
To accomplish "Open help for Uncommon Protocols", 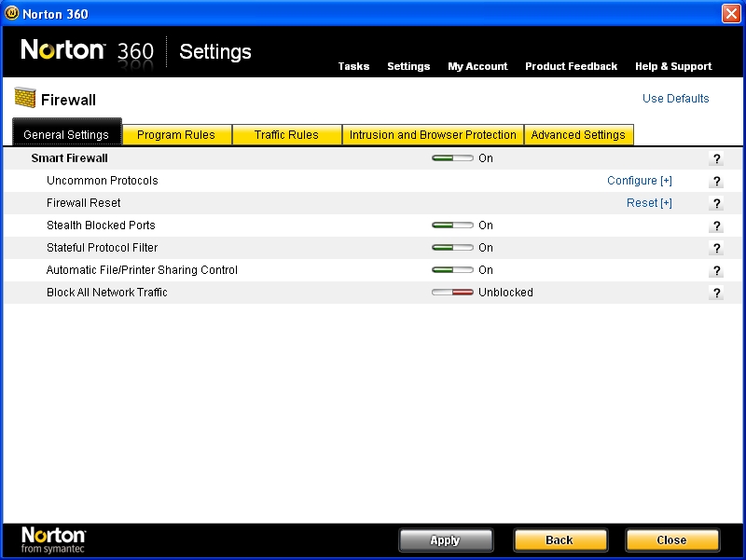I will click(716, 181).
